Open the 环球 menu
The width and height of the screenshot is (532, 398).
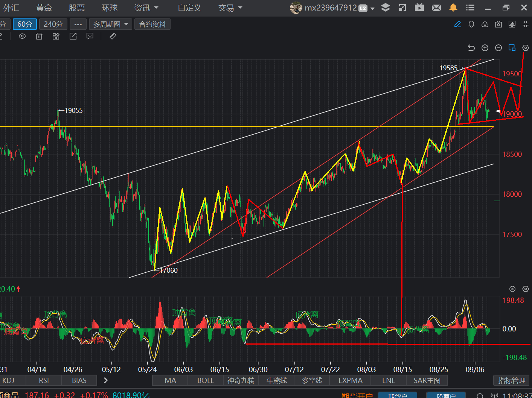coord(110,8)
